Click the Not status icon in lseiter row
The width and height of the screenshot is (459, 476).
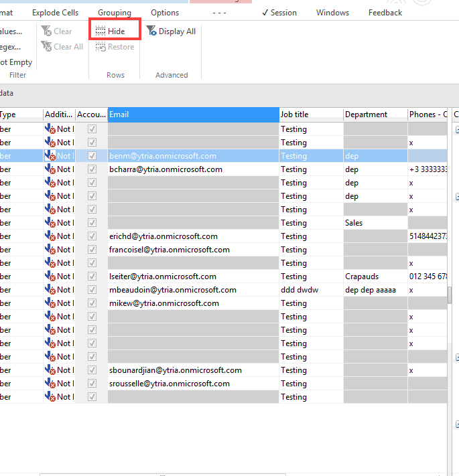pos(50,276)
